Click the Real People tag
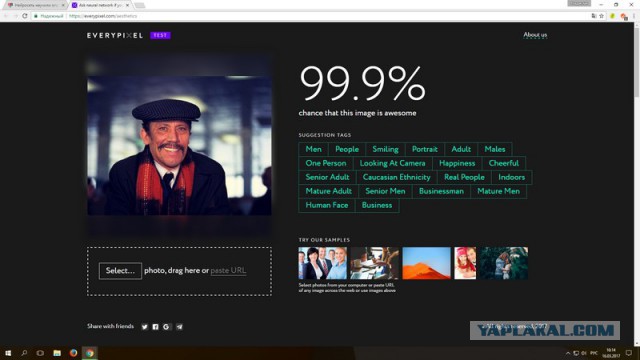 (464, 177)
